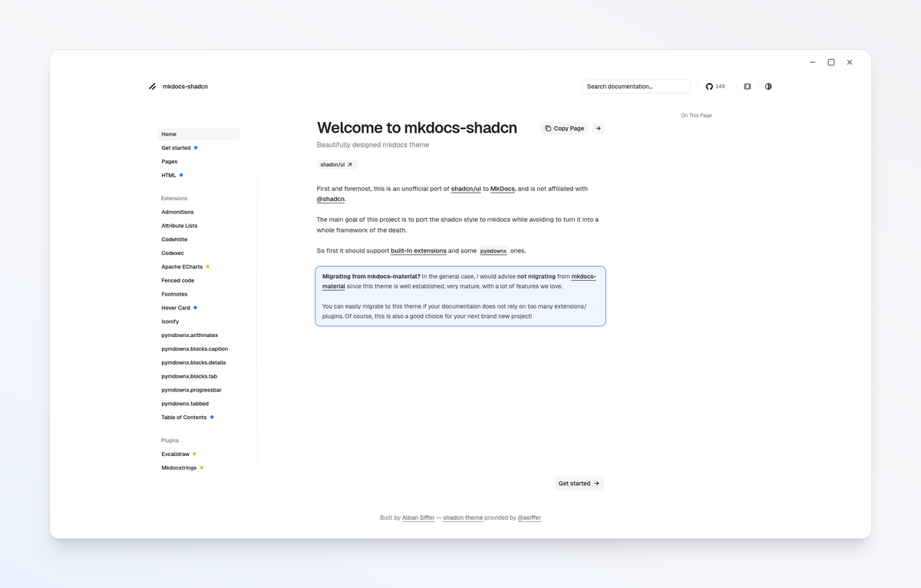The width and height of the screenshot is (921, 588).
Task: Open Footnotes sidebar entry
Action: pyautogui.click(x=174, y=295)
